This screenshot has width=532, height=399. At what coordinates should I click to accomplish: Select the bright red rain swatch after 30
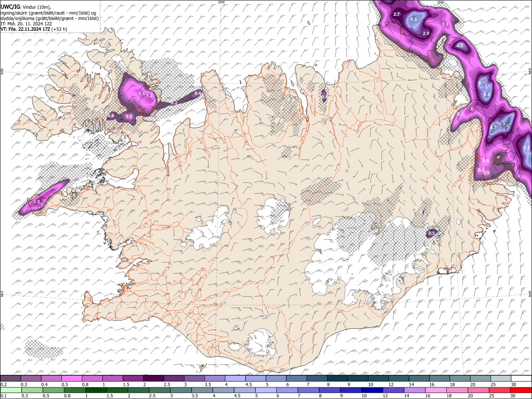click(x=521, y=390)
